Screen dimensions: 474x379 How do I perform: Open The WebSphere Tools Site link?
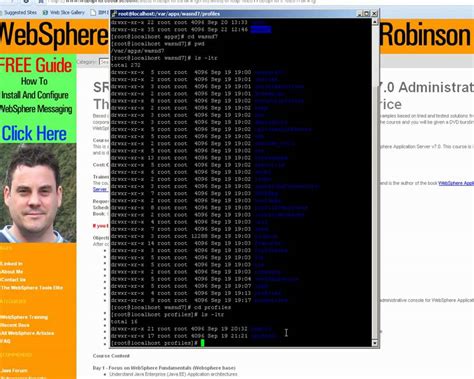pos(32,288)
